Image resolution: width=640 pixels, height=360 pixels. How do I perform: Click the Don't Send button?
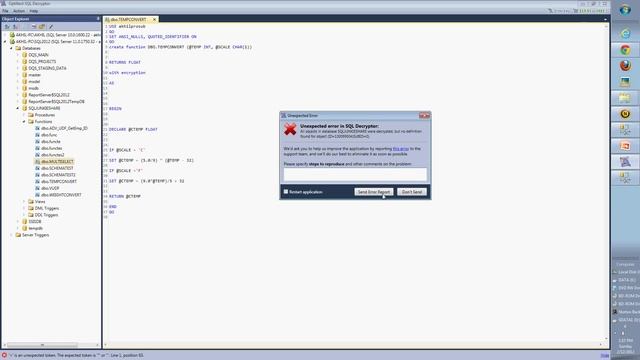(412, 192)
